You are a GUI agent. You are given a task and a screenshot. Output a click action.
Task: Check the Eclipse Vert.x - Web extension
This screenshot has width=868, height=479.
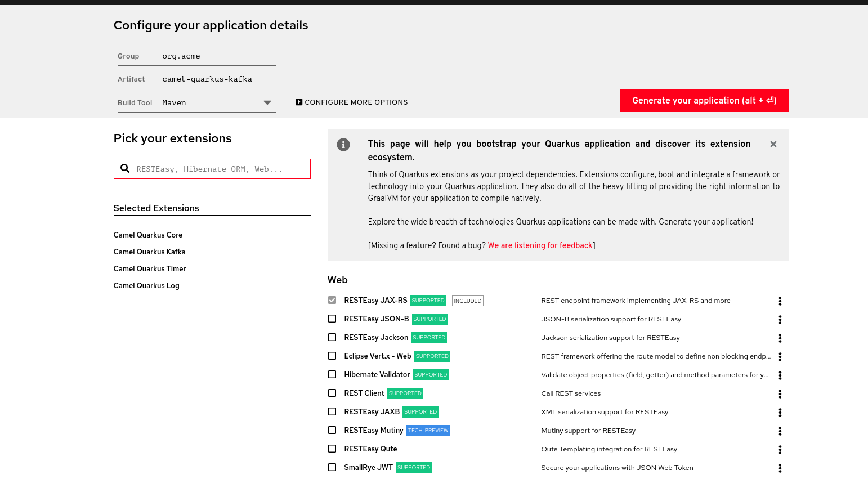tap(332, 356)
